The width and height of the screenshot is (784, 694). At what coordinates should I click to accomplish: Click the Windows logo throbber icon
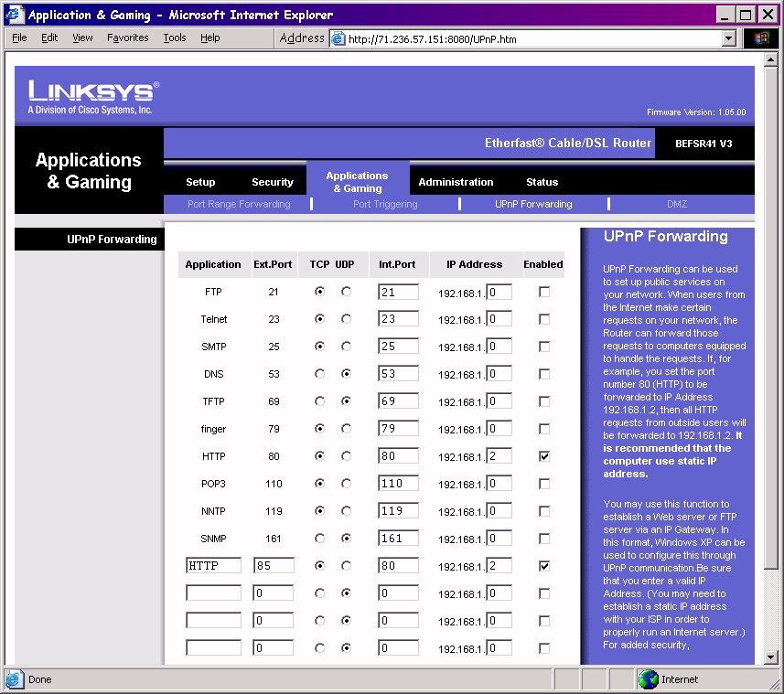click(x=761, y=38)
